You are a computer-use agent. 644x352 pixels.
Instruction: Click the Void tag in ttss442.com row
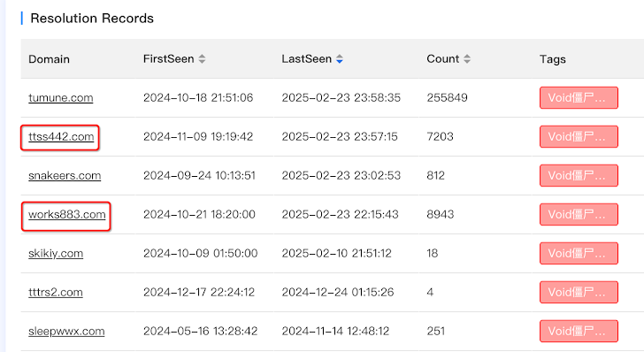[579, 137]
